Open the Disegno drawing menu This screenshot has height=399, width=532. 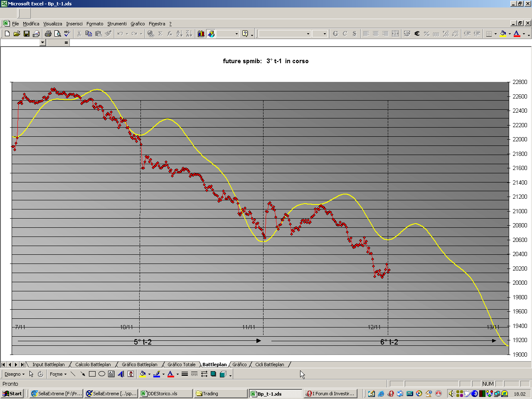tap(15, 374)
